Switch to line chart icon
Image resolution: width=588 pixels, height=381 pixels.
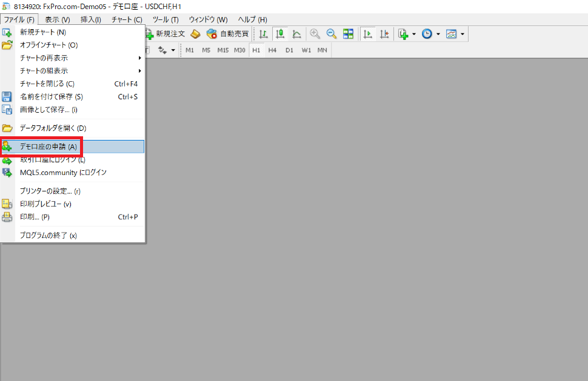point(296,34)
